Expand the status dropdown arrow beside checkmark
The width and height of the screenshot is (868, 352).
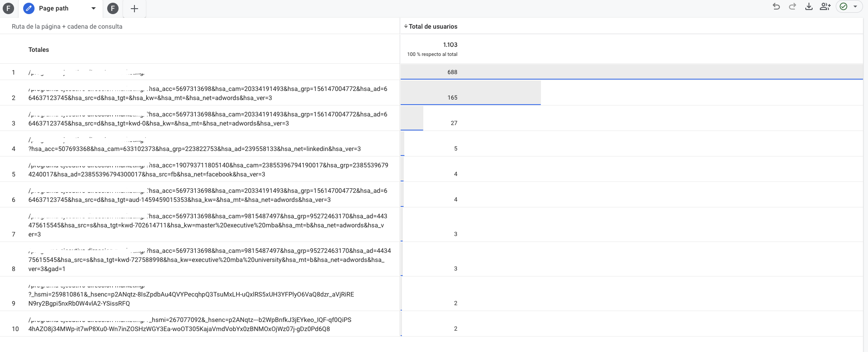coord(855,6)
